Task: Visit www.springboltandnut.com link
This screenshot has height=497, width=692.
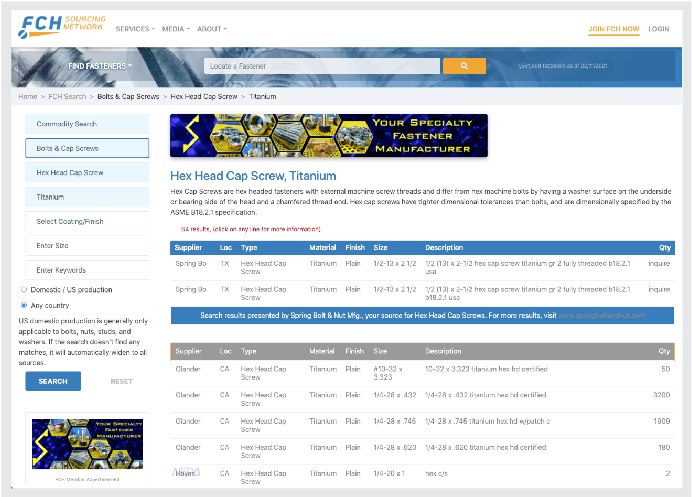Action: pyautogui.click(x=601, y=316)
